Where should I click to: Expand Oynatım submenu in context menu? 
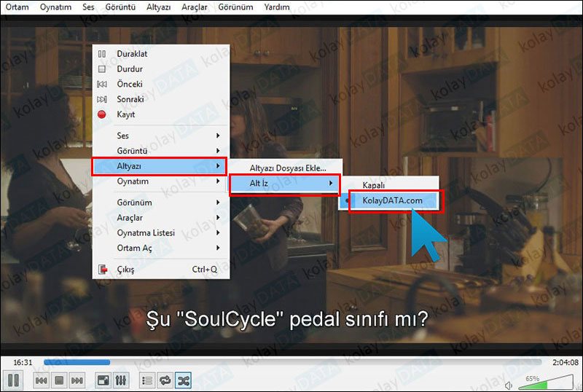click(160, 181)
